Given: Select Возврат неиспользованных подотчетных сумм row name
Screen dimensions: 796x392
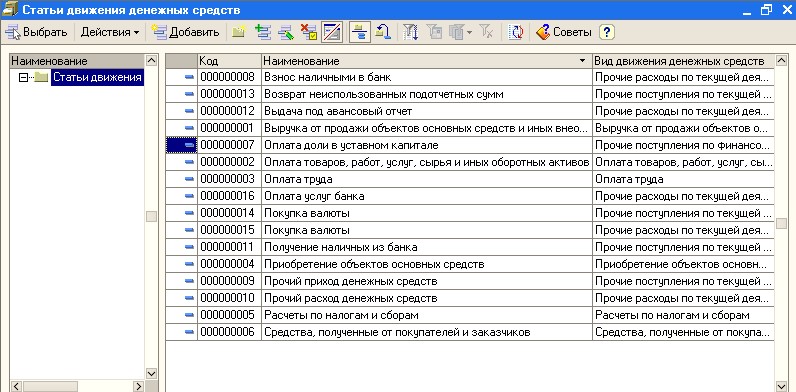Looking at the screenshot, I should pyautogui.click(x=426, y=94).
